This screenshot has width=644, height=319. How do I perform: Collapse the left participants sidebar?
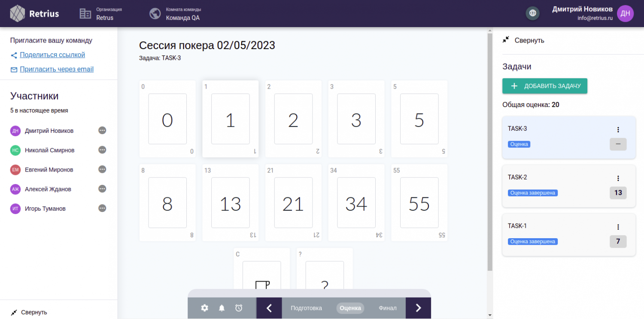click(x=29, y=312)
